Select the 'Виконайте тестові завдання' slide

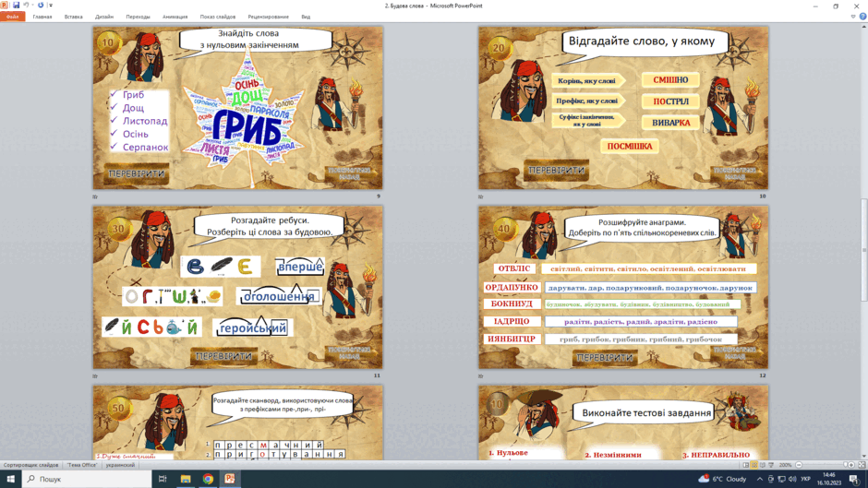tap(623, 423)
